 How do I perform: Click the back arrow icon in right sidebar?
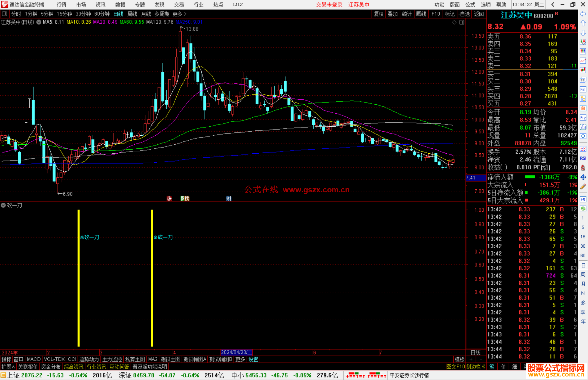(583, 14)
